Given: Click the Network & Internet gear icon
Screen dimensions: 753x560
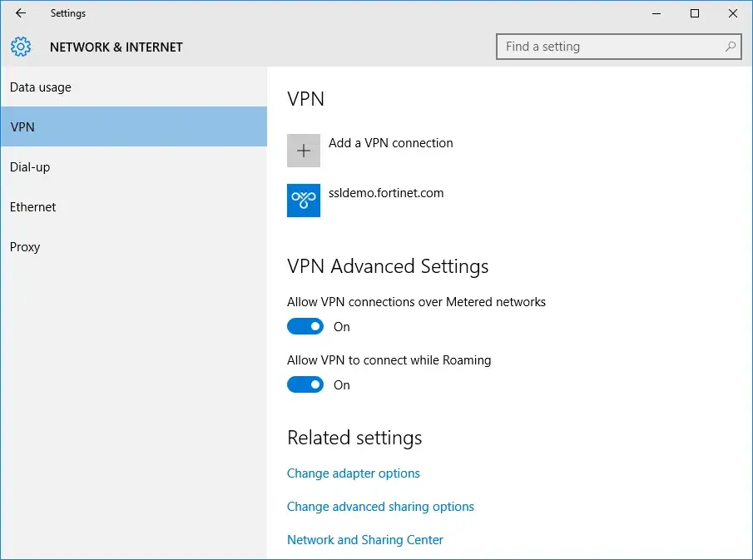Looking at the screenshot, I should coord(21,47).
